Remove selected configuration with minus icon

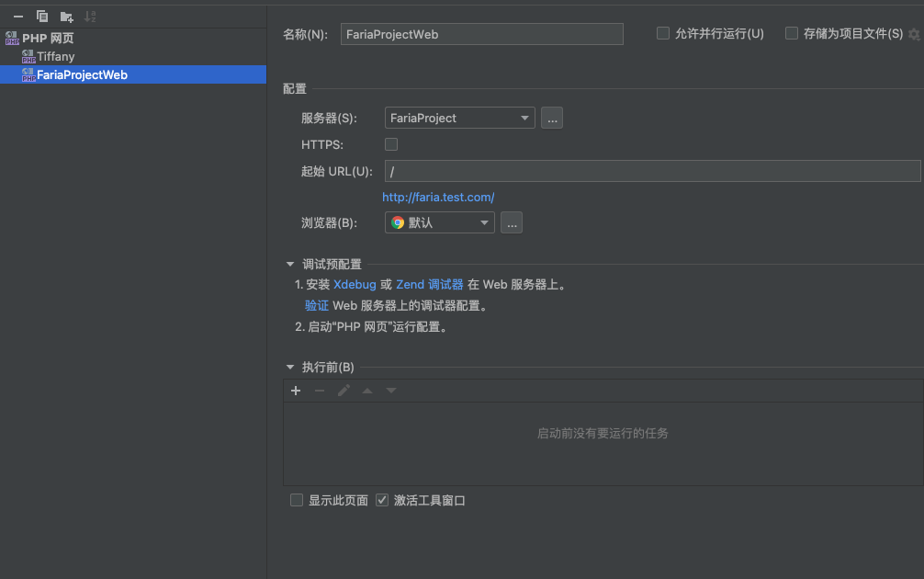[x=18, y=17]
